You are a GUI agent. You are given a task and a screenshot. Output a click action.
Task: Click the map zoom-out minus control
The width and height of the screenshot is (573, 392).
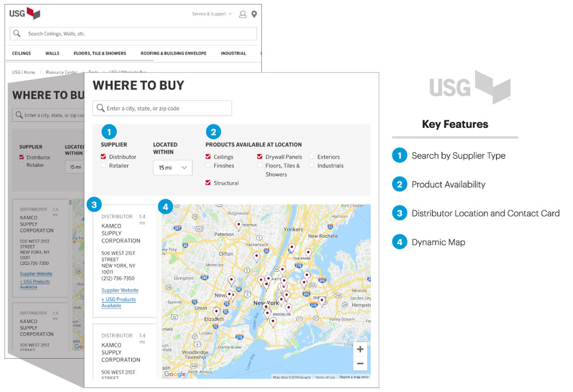(x=360, y=364)
